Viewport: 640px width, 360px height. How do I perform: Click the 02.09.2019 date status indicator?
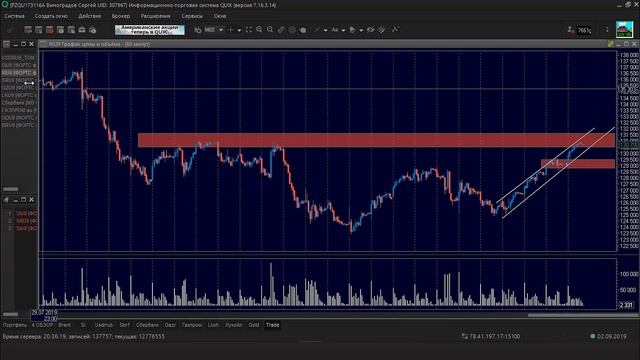pos(608,337)
